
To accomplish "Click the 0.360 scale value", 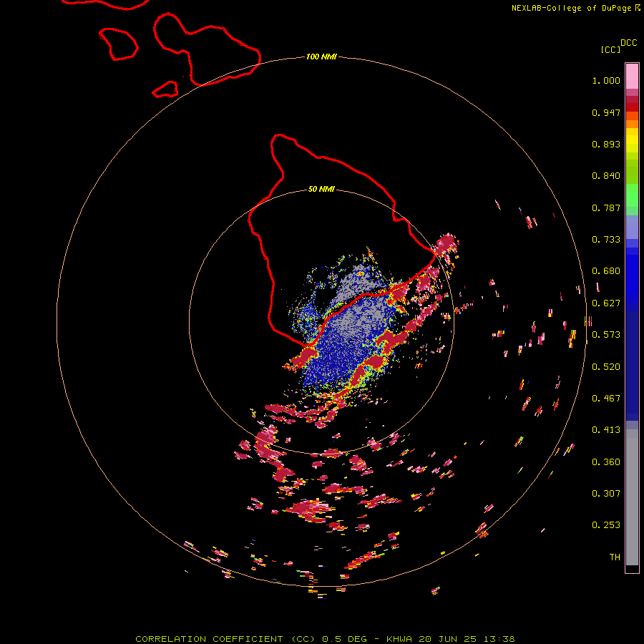I will click(606, 462).
